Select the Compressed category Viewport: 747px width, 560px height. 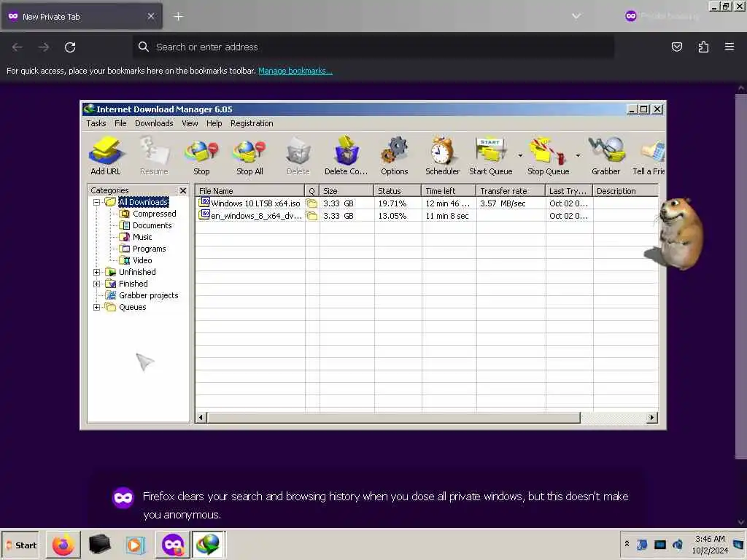(x=155, y=214)
